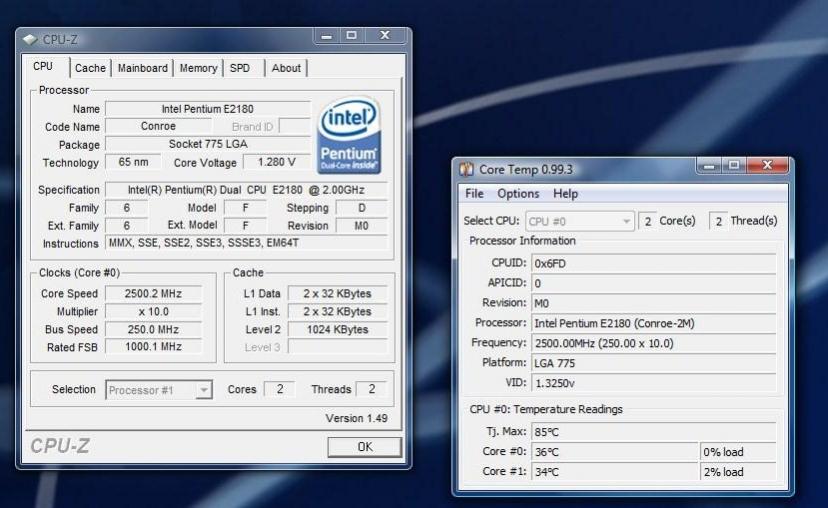The height and width of the screenshot is (508, 828).
Task: Click the Core Temp title bar icon
Action: 466,170
